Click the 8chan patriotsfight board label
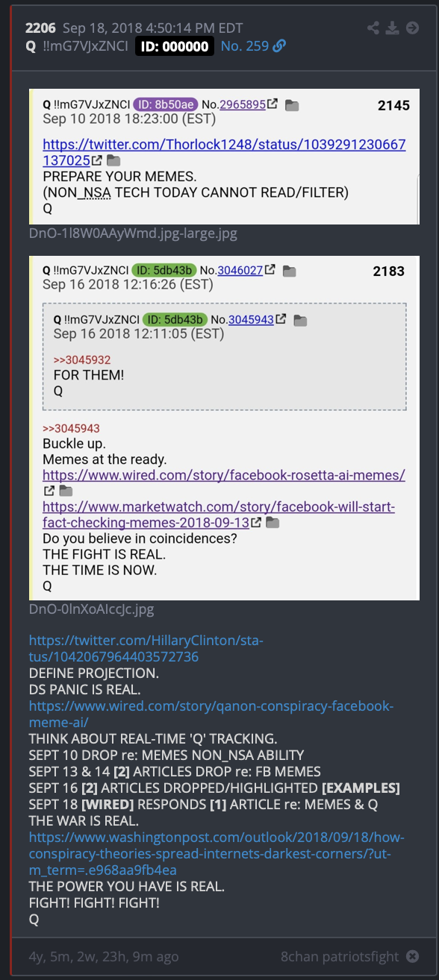 [340, 957]
